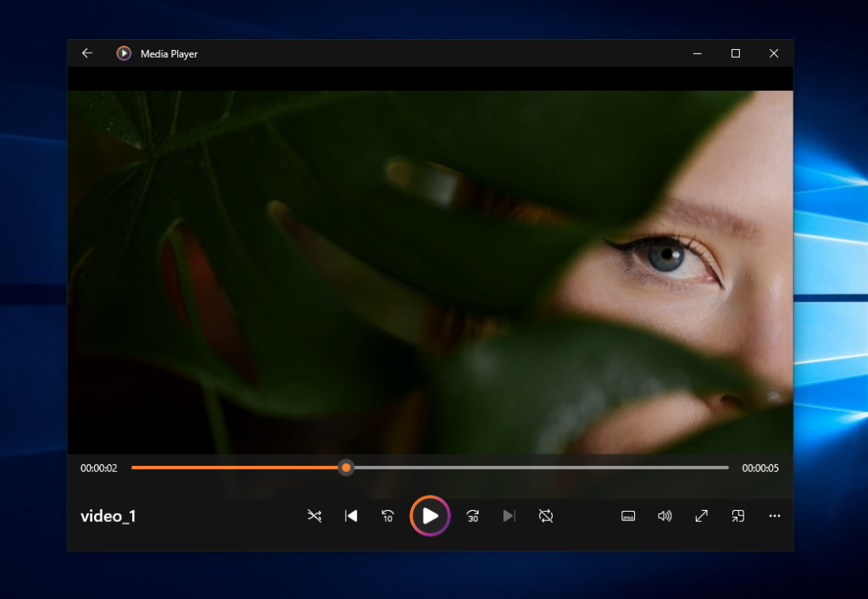Open the subtitles and captions menu
This screenshot has width=868, height=599.
coord(628,516)
